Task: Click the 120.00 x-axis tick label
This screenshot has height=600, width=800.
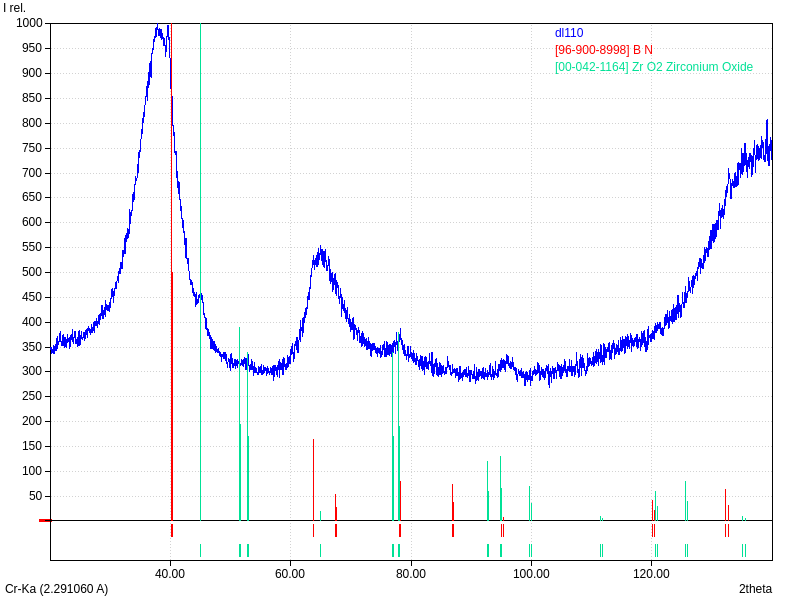Action: 651,574
